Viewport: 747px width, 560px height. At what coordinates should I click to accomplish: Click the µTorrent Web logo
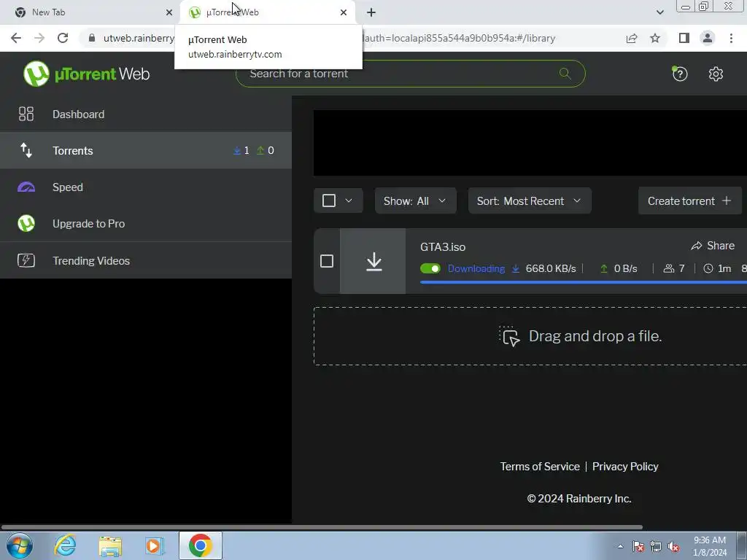(87, 74)
